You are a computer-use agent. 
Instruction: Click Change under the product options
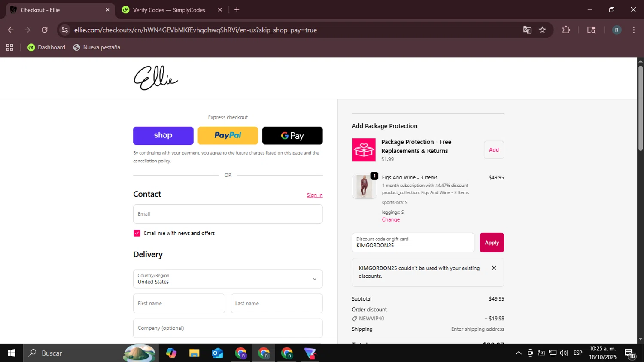(x=391, y=219)
